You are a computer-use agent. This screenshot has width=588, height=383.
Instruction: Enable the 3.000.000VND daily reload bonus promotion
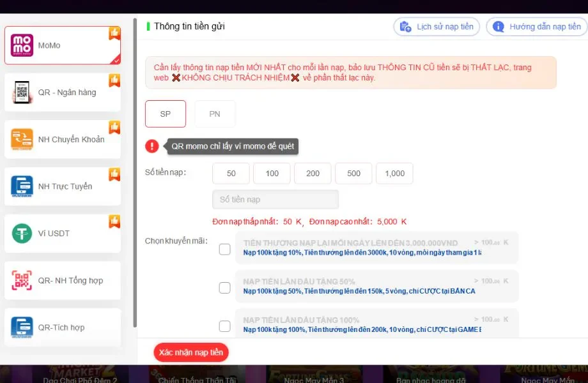[x=225, y=249]
